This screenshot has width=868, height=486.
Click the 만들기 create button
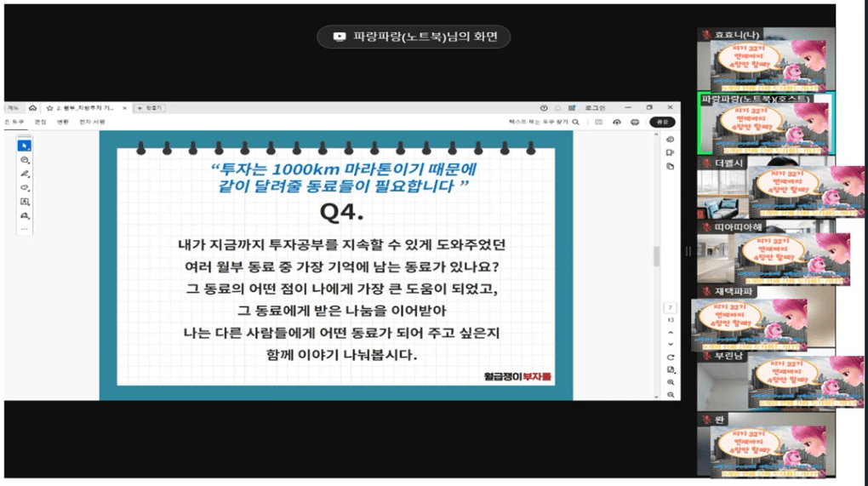tap(150, 108)
